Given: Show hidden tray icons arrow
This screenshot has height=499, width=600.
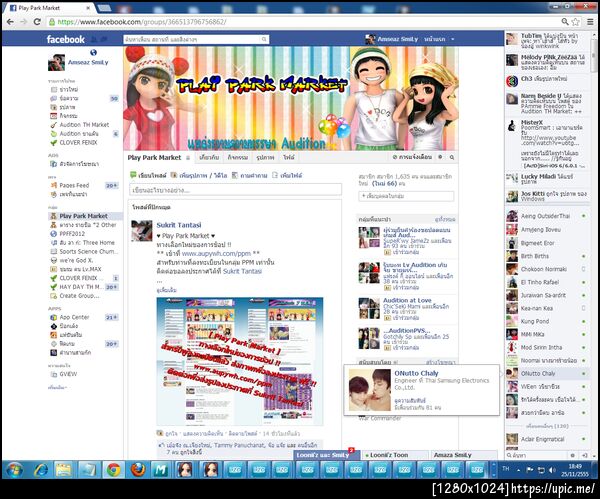Looking at the screenshot, I should (x=518, y=470).
